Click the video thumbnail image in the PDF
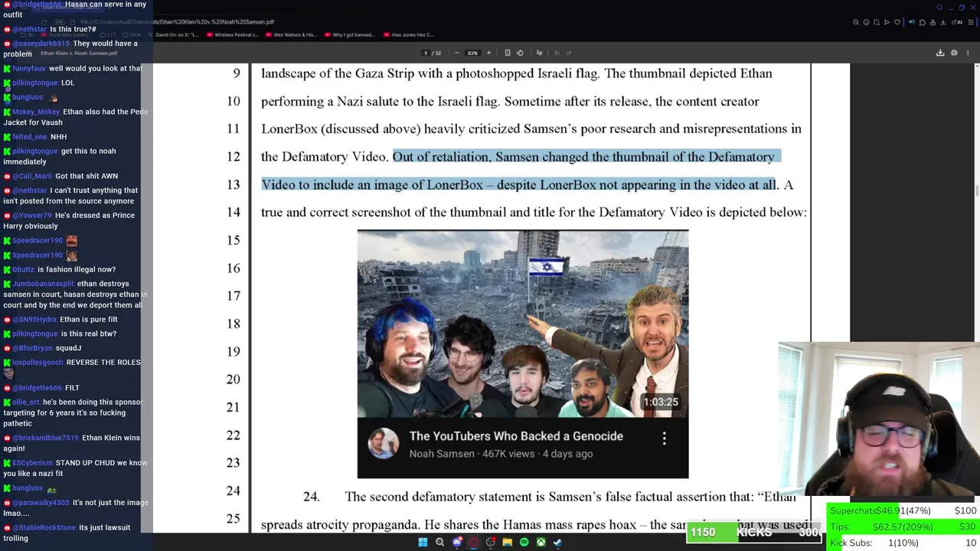This screenshot has width=980, height=551. click(523, 324)
